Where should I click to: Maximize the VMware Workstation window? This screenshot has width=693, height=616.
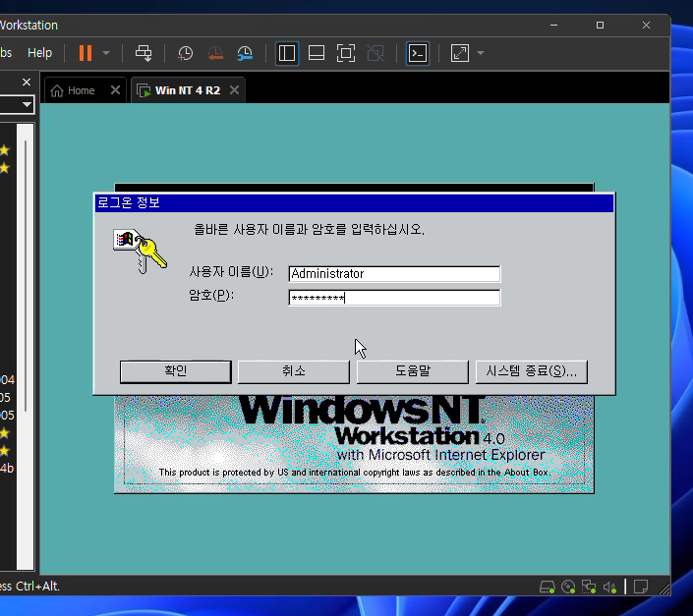600,26
